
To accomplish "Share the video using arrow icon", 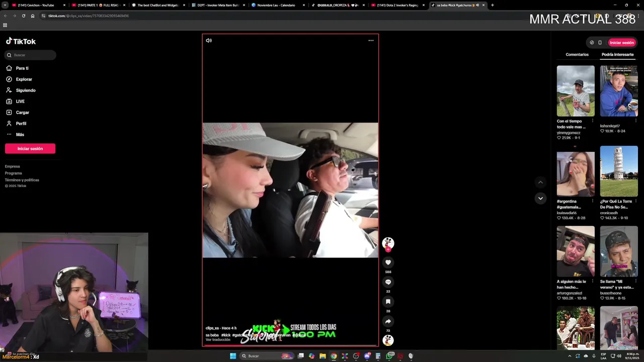I will 388,321.
